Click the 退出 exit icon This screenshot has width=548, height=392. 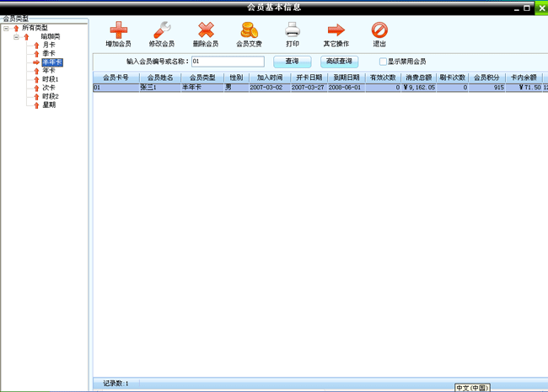point(379,30)
